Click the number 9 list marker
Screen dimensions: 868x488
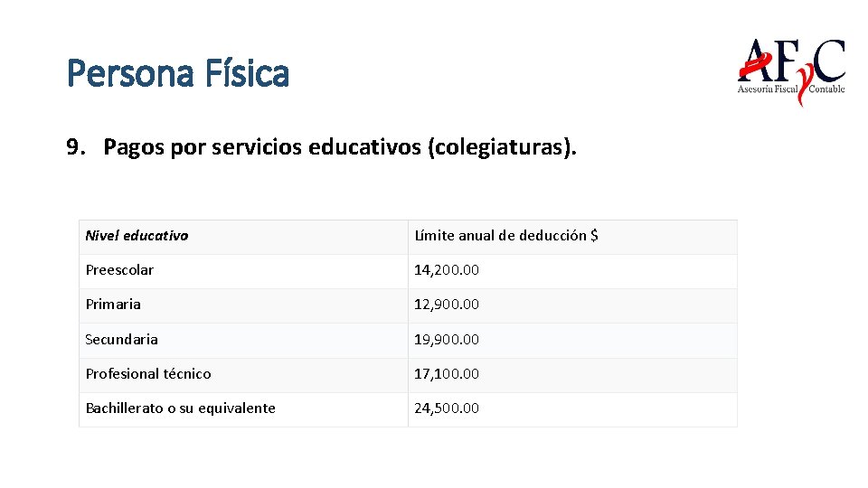pos(75,146)
